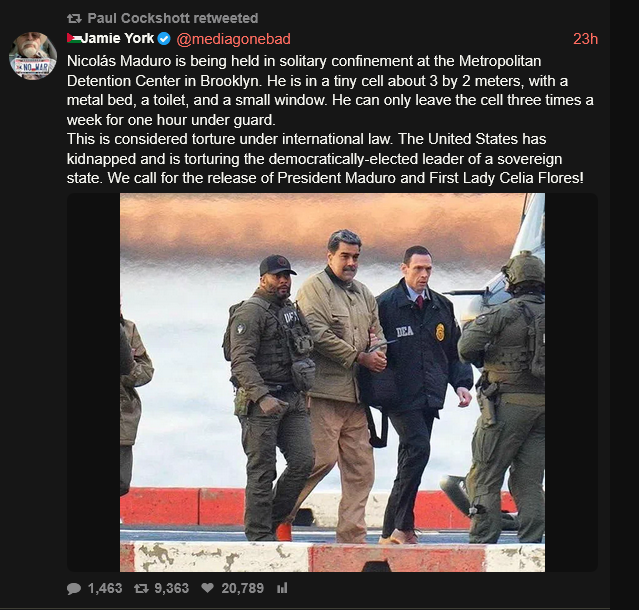Image resolution: width=639 pixels, height=610 pixels.
Task: Open Jamie York's profile avatar
Action: pos(33,55)
